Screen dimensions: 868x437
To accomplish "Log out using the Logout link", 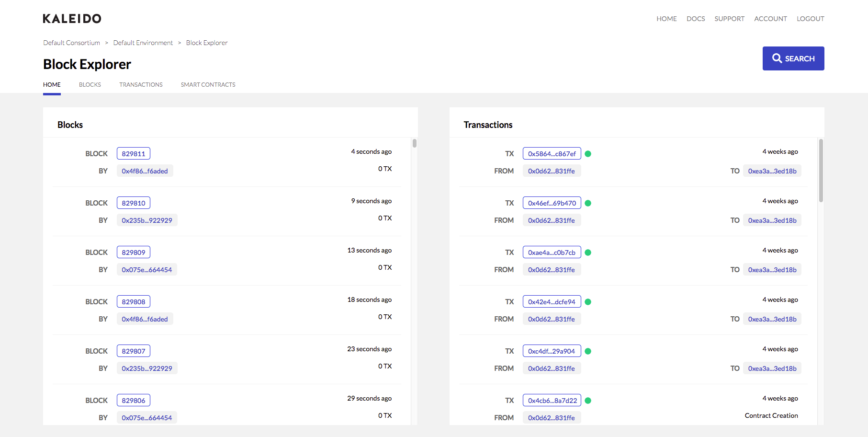I will tap(810, 19).
